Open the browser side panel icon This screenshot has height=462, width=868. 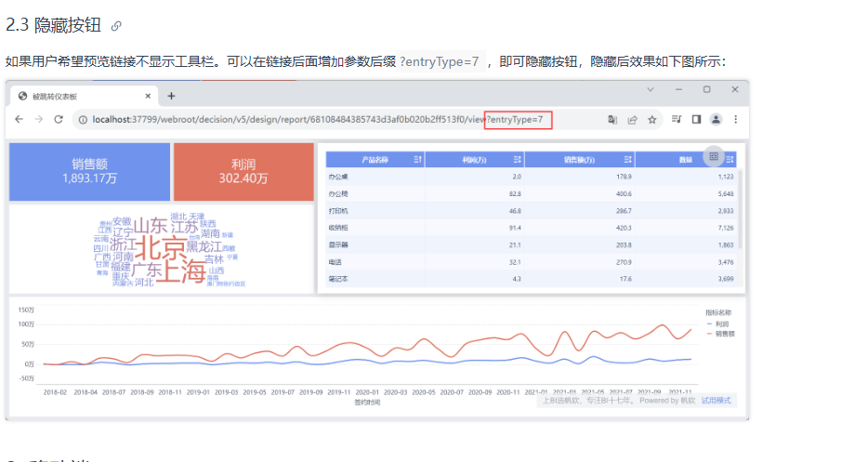(696, 120)
